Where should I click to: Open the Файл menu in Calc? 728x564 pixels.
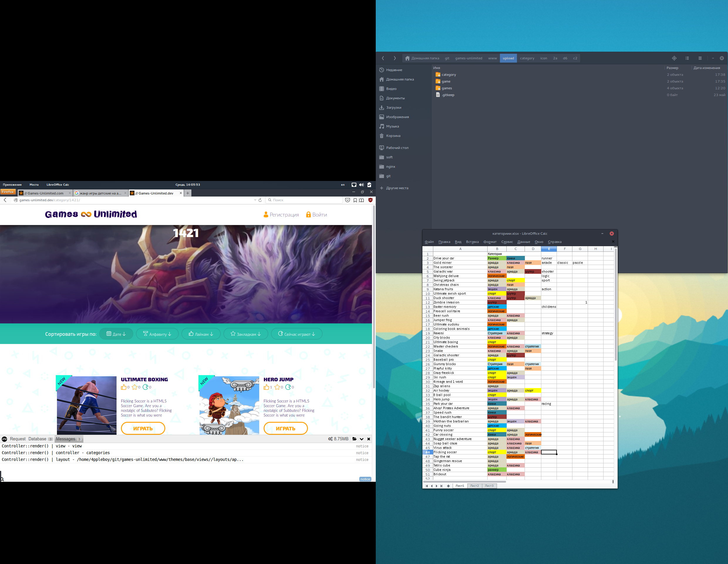tap(429, 242)
